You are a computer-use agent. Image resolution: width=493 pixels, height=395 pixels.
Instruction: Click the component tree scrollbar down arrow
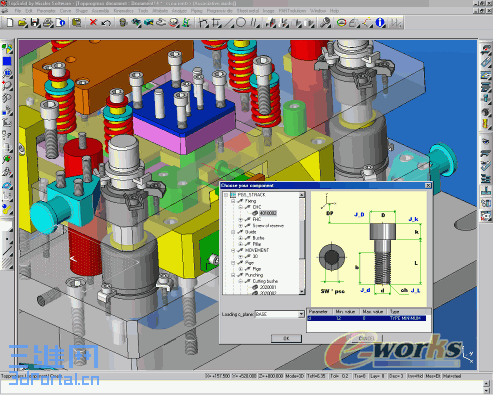click(302, 292)
